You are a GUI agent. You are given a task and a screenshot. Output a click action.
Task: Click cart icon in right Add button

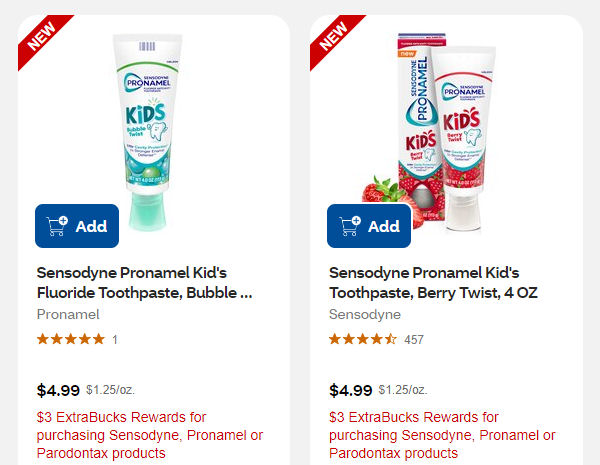point(349,226)
